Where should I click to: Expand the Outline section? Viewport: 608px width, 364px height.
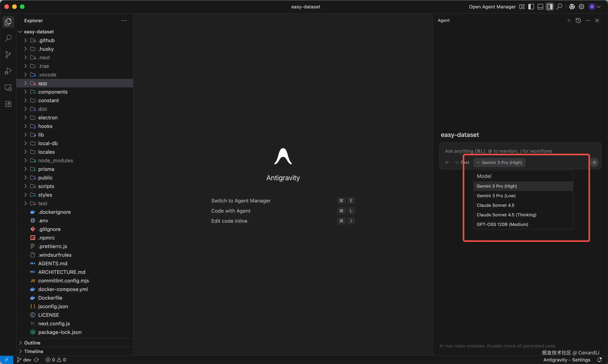coord(32,343)
